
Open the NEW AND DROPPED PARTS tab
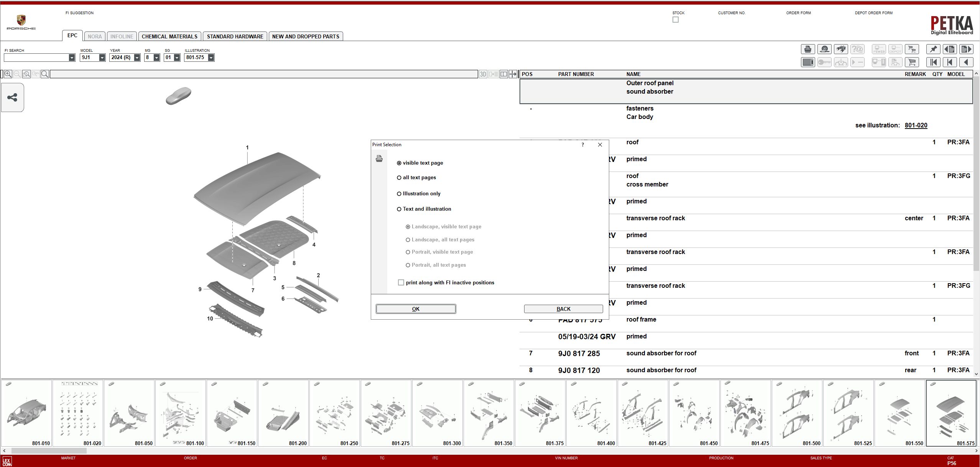tap(306, 36)
